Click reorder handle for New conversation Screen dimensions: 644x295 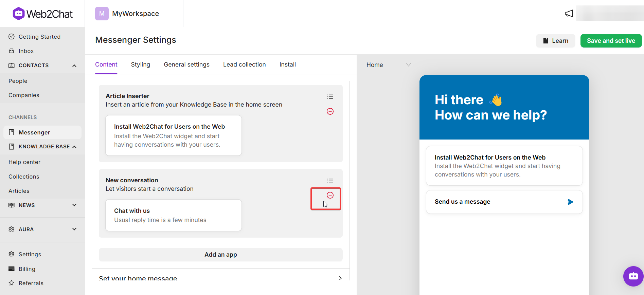tap(330, 181)
